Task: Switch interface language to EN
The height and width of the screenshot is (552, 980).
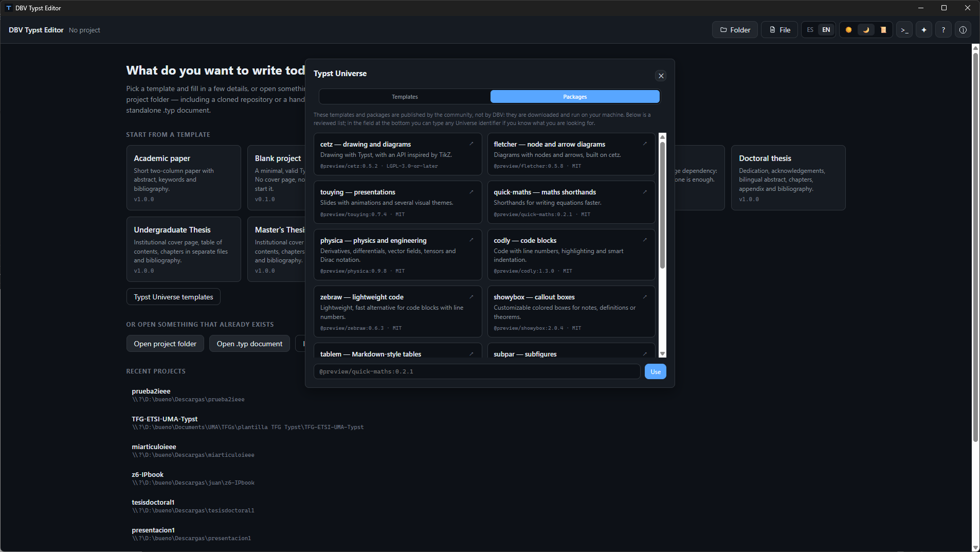Action: (826, 30)
